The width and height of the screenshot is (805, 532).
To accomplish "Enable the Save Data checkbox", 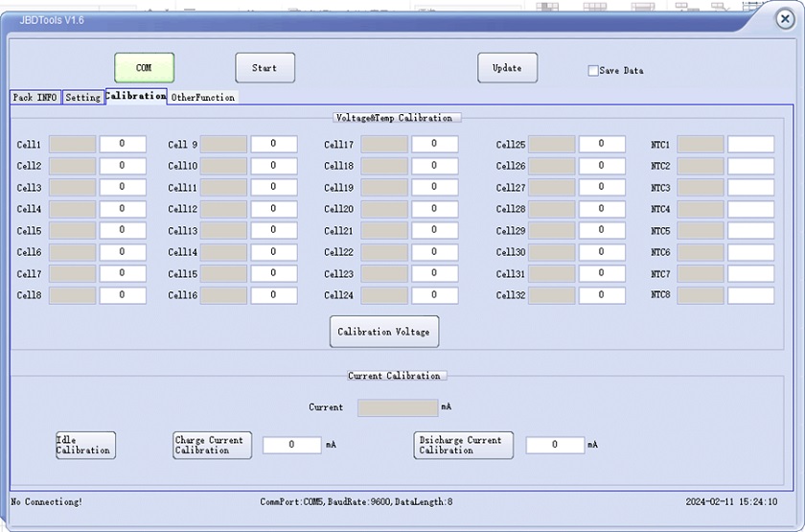I will click(593, 70).
